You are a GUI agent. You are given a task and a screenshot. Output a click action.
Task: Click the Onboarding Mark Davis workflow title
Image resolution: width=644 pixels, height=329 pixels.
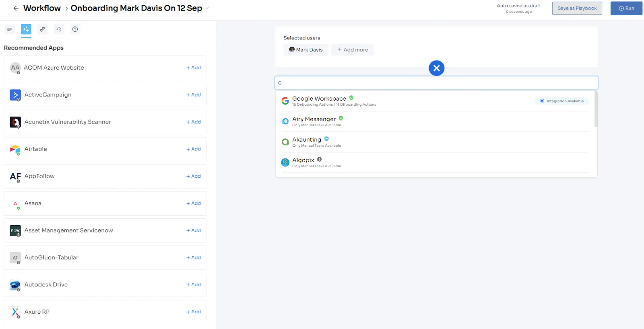pyautogui.click(x=136, y=8)
